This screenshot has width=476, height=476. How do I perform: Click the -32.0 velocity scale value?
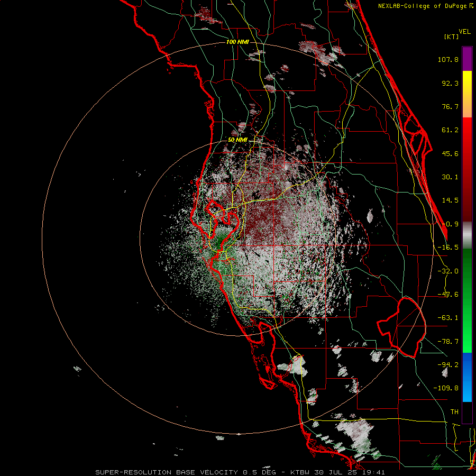tap(448, 271)
